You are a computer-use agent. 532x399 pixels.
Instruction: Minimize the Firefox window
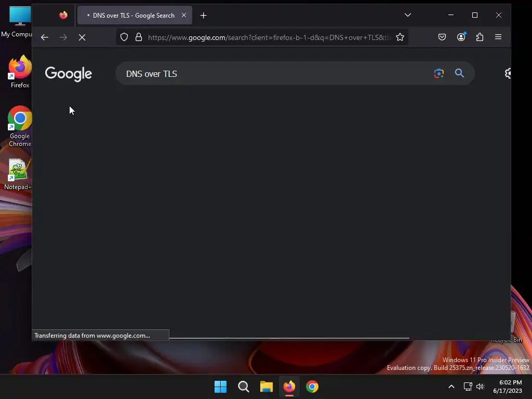pos(451,15)
